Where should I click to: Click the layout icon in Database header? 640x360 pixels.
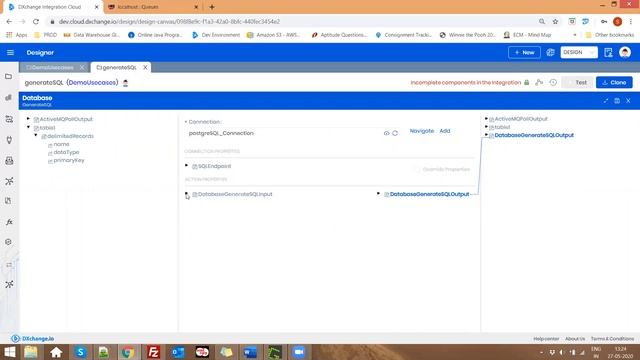click(x=617, y=100)
